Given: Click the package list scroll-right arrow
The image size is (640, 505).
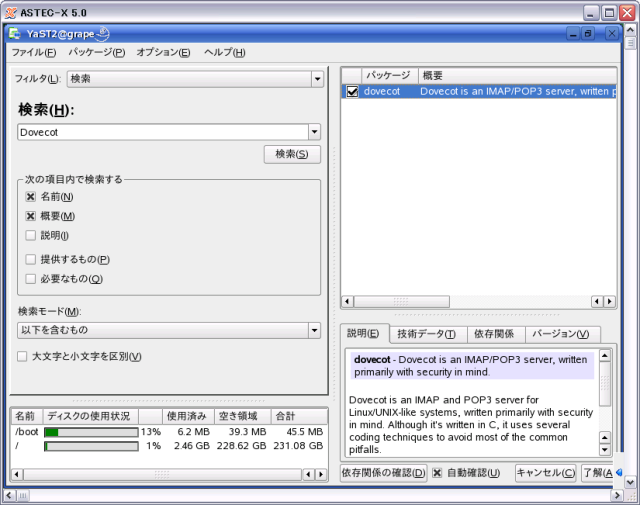Looking at the screenshot, I should [x=610, y=301].
